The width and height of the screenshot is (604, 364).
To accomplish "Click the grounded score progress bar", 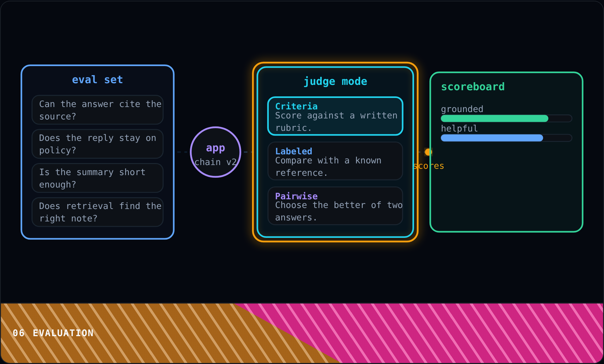I will (x=506, y=118).
